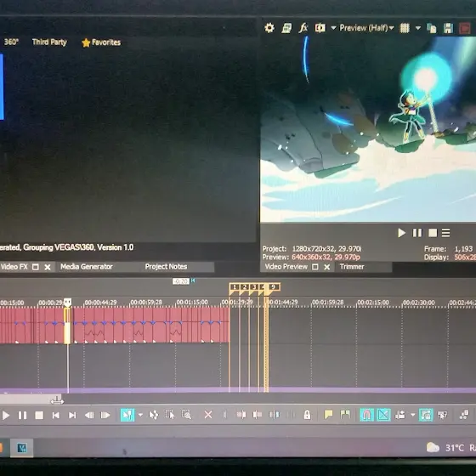
Task: Play video in the Video Preview window
Action: 401,233
